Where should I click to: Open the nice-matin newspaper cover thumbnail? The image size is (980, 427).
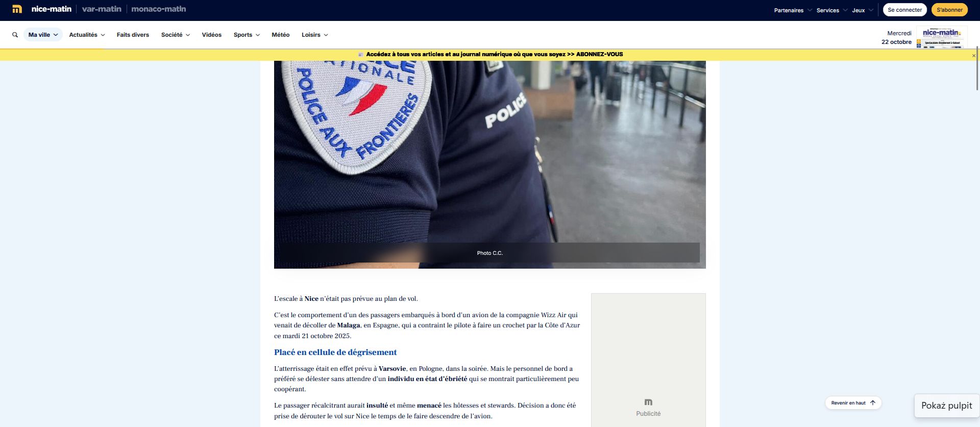(x=942, y=37)
